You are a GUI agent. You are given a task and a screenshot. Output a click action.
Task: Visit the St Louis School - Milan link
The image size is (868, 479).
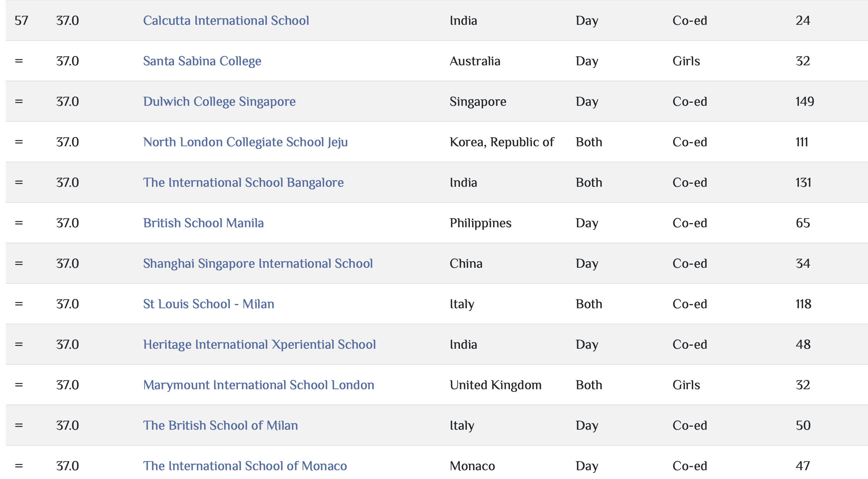click(208, 304)
